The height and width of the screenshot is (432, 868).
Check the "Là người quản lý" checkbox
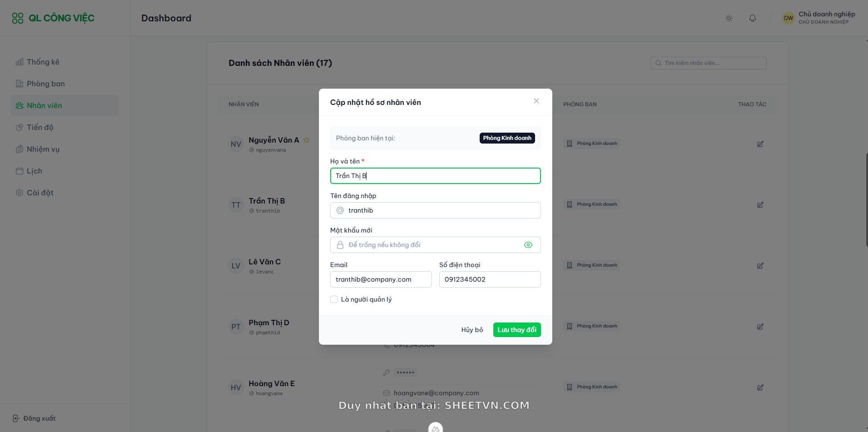334,299
